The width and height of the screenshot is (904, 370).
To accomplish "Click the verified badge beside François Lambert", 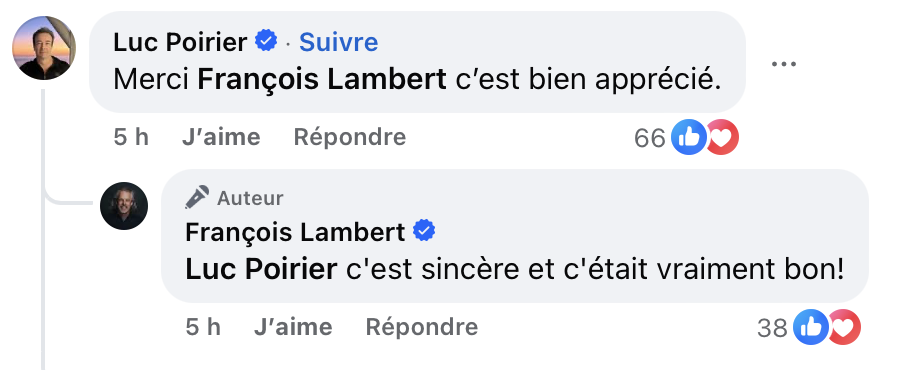I will point(424,232).
